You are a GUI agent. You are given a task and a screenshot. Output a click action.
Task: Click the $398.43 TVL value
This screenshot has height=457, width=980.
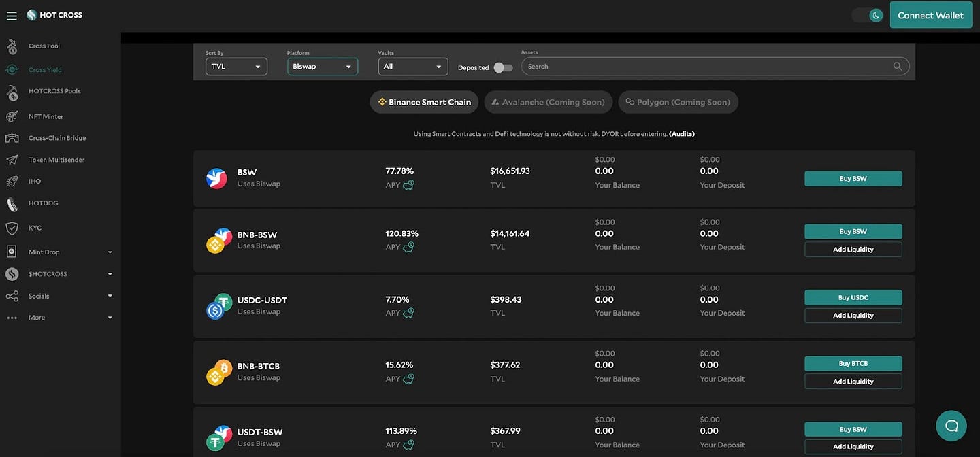pyautogui.click(x=505, y=299)
